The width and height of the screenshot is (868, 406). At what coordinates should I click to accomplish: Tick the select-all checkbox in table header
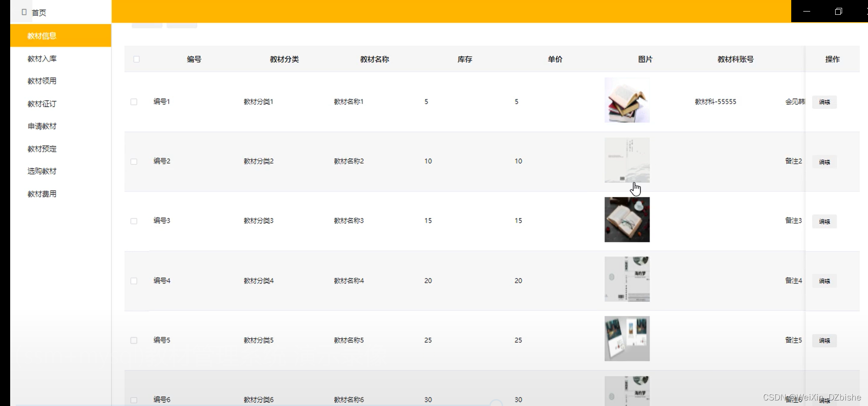tap(136, 59)
